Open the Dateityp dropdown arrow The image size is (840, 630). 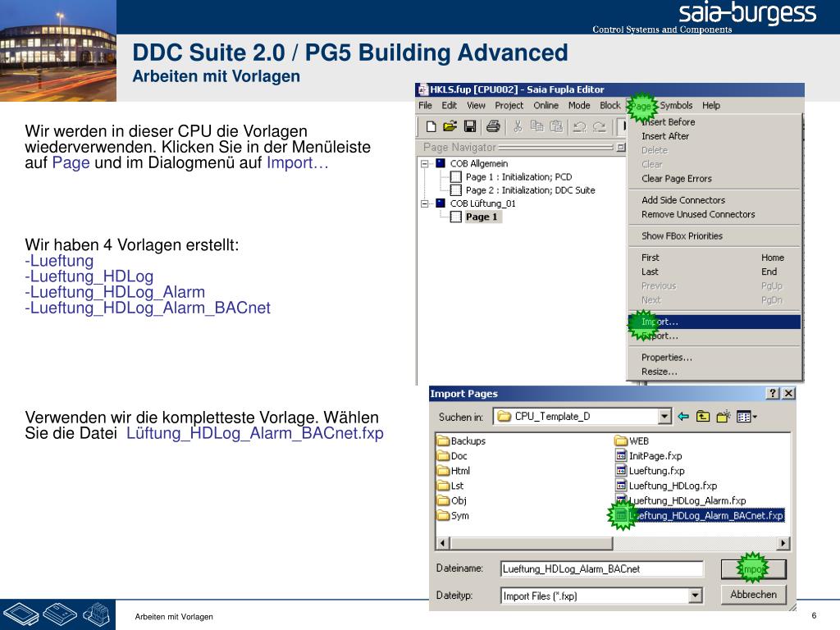[x=695, y=596]
